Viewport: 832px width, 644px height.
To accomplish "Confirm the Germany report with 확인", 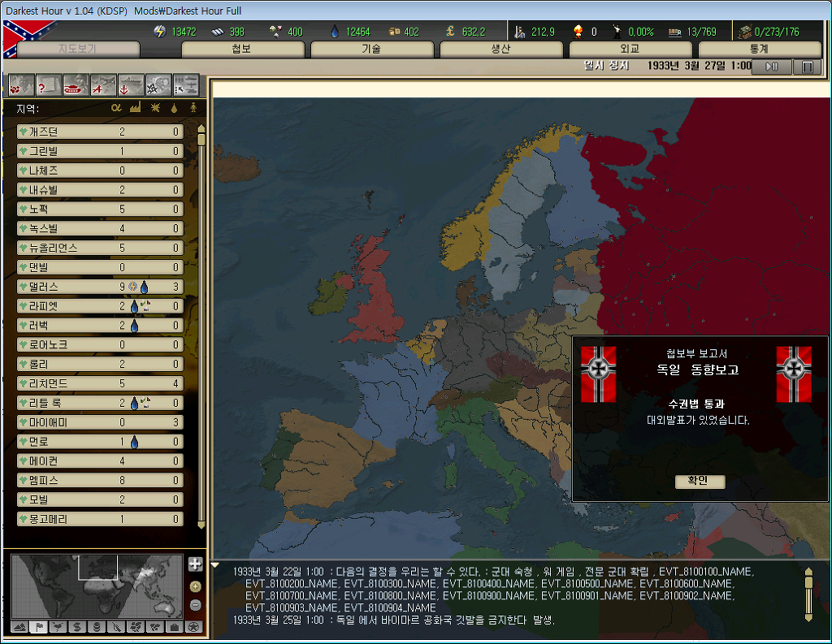I will point(700,481).
